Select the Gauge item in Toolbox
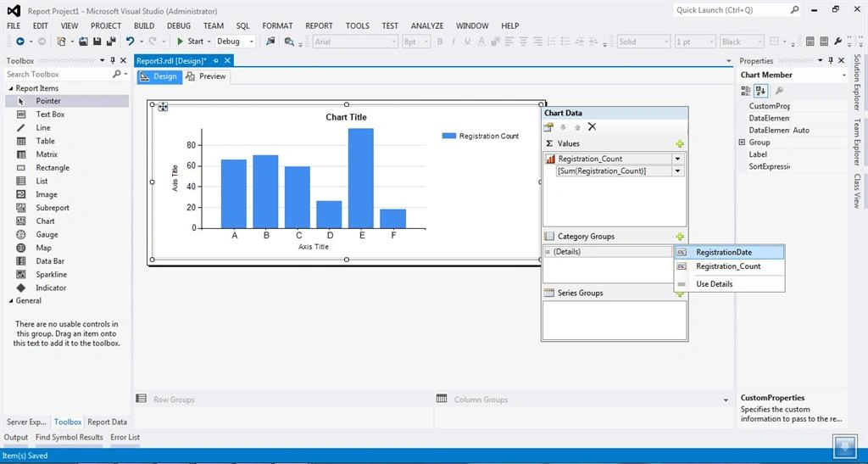Viewport: 868px width, 464px height. pos(47,234)
